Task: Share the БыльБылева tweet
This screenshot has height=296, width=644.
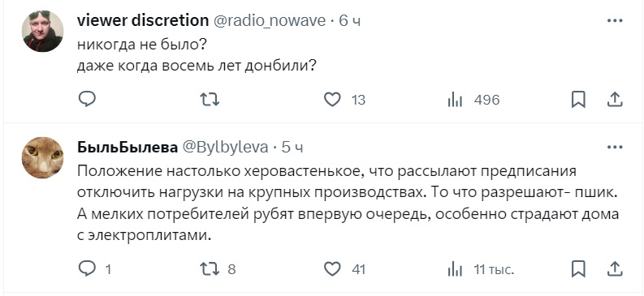Action: pyautogui.click(x=615, y=269)
